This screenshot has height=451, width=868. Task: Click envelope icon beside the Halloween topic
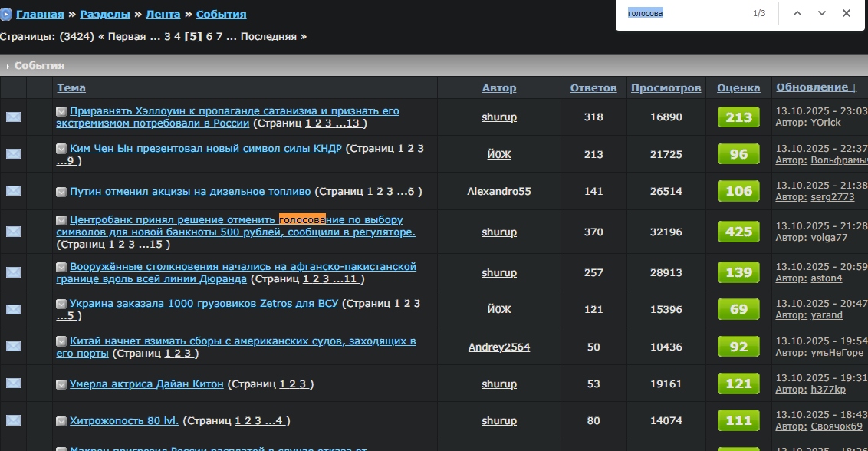click(x=13, y=117)
